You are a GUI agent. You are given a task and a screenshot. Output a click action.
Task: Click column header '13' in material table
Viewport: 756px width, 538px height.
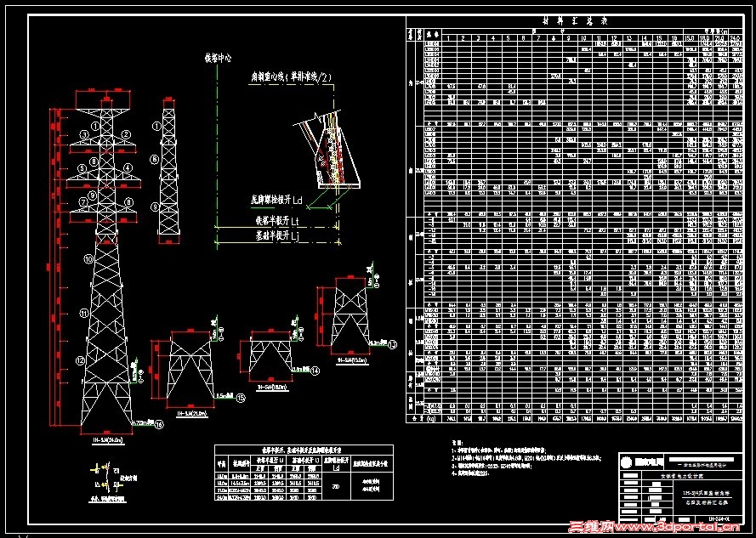[628, 37]
